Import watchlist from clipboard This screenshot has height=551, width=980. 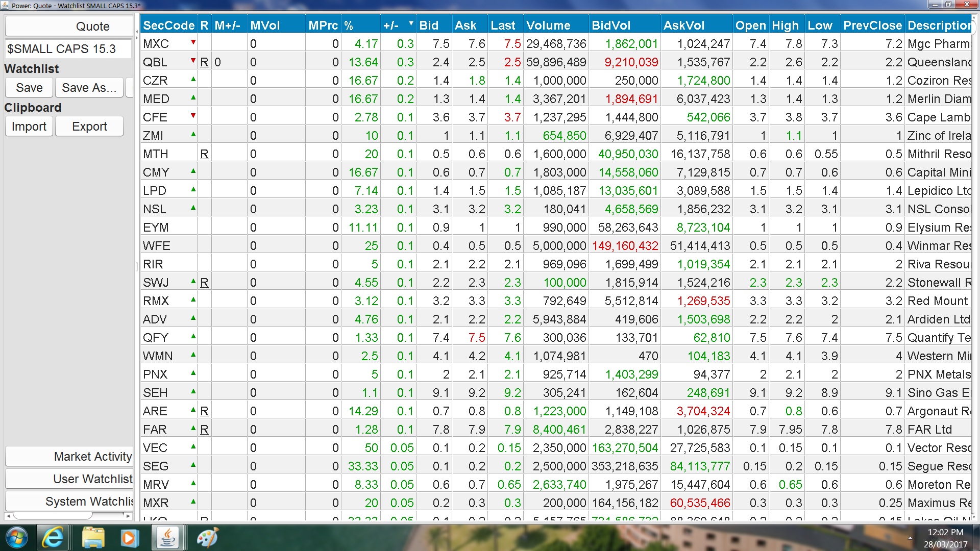pos(29,127)
